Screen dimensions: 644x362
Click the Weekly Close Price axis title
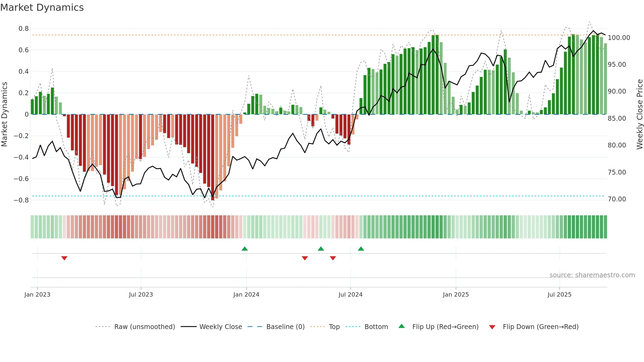point(640,114)
